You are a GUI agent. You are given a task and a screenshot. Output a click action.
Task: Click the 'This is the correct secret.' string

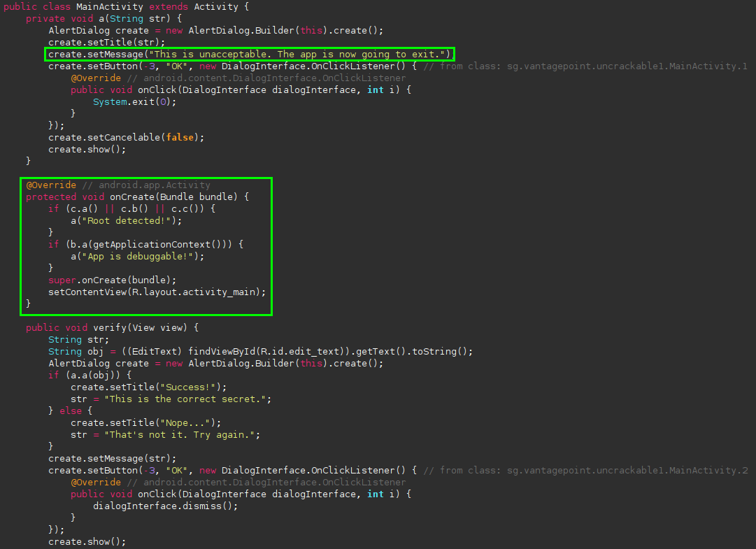[x=185, y=399]
